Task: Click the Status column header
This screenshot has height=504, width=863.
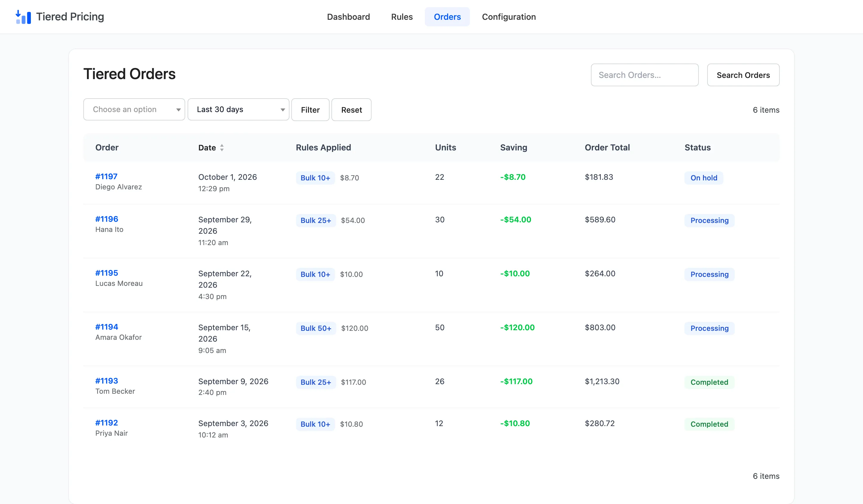Action: coord(698,147)
